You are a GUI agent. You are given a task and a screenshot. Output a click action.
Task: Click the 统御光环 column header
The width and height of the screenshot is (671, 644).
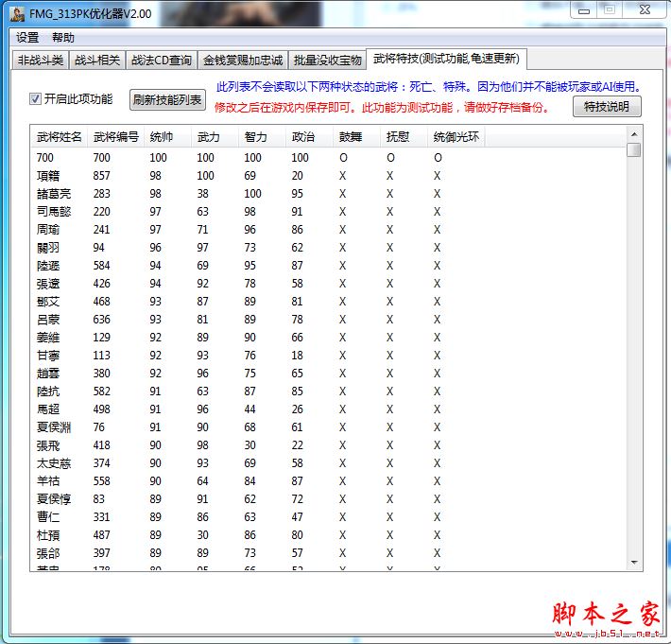[456, 137]
